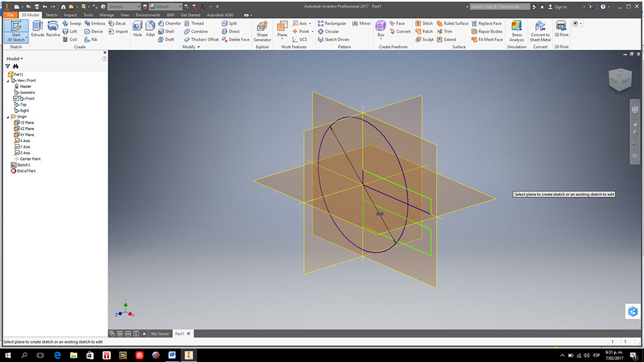Screen dimensions: 644x362
Task: Create a work Plane
Action: pos(282,28)
